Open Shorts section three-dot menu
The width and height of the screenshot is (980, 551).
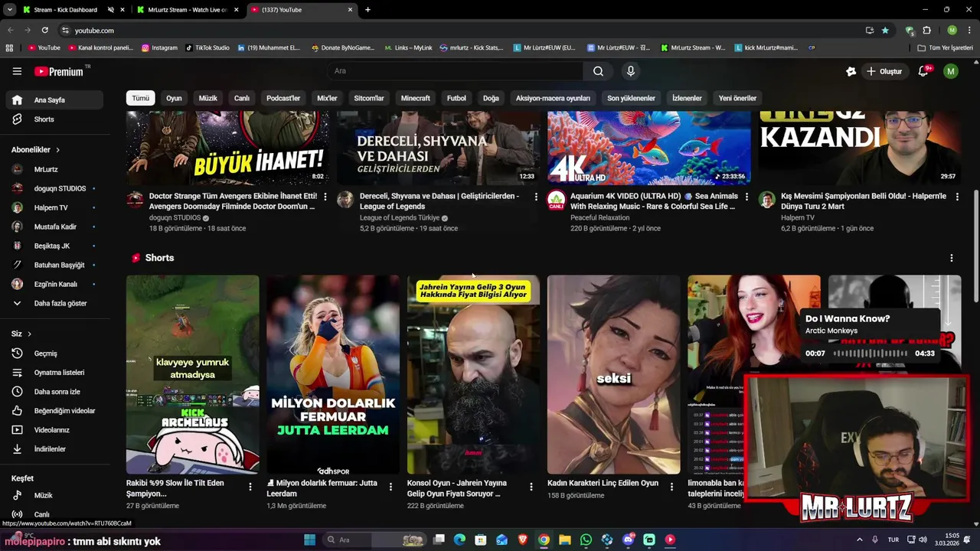[x=952, y=258]
